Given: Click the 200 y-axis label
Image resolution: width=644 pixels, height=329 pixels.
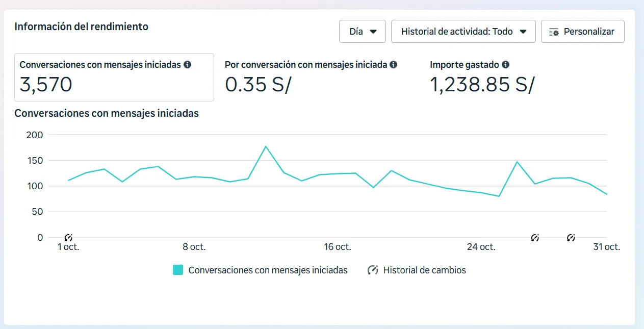Looking at the screenshot, I should [x=34, y=135].
